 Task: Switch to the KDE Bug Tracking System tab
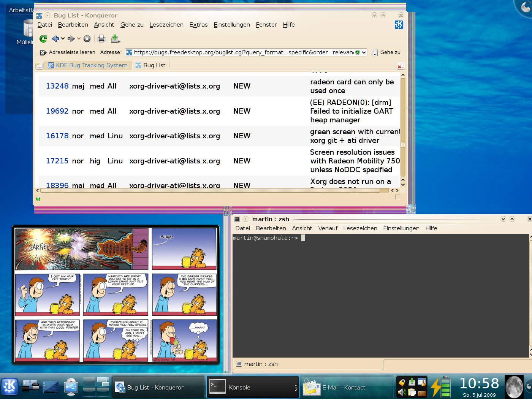[x=88, y=65]
